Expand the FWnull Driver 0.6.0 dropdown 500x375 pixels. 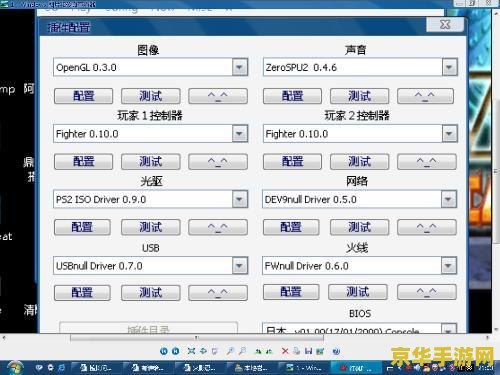pos(449,266)
